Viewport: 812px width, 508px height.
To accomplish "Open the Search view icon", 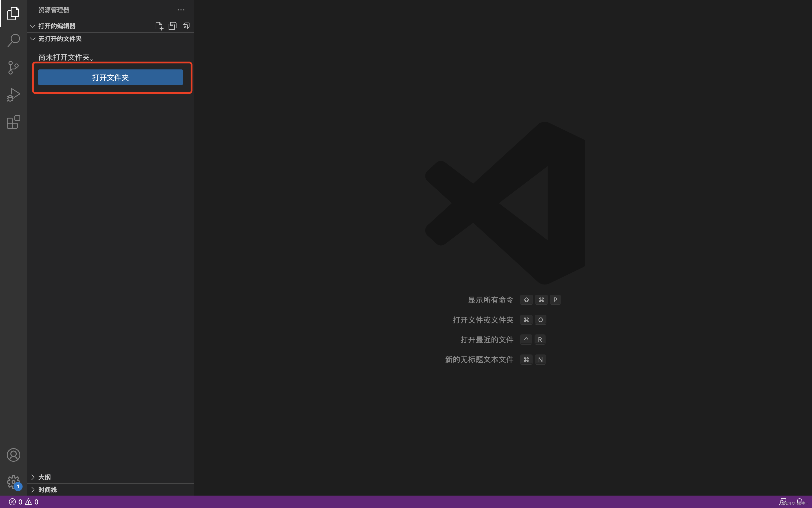I will 14,40.
